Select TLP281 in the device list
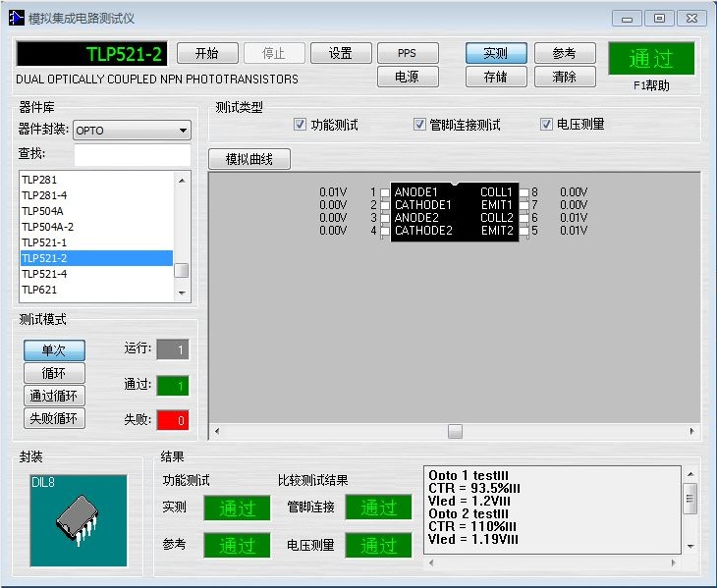The width and height of the screenshot is (717, 588). tap(96, 180)
